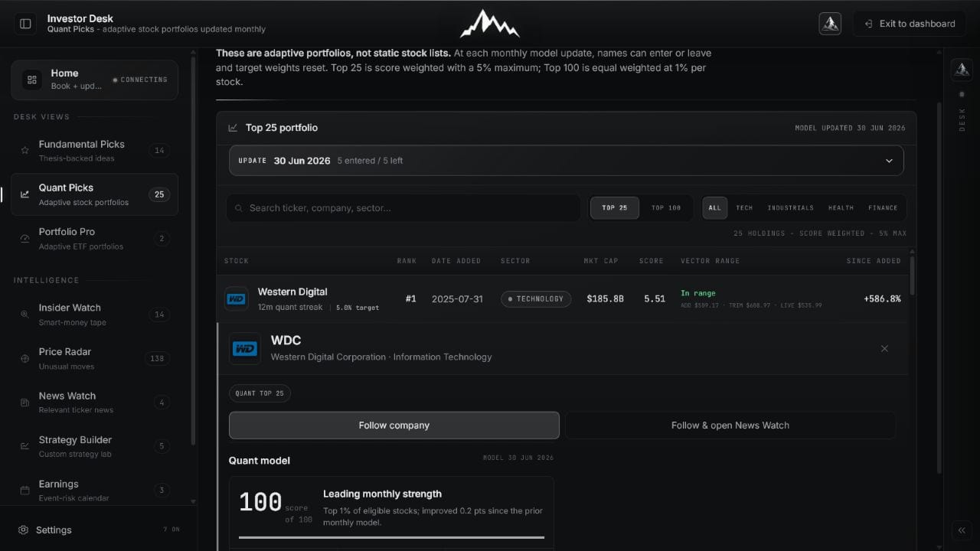Click the Western Digital company name
Screen dimensions: 980x551
292,292
